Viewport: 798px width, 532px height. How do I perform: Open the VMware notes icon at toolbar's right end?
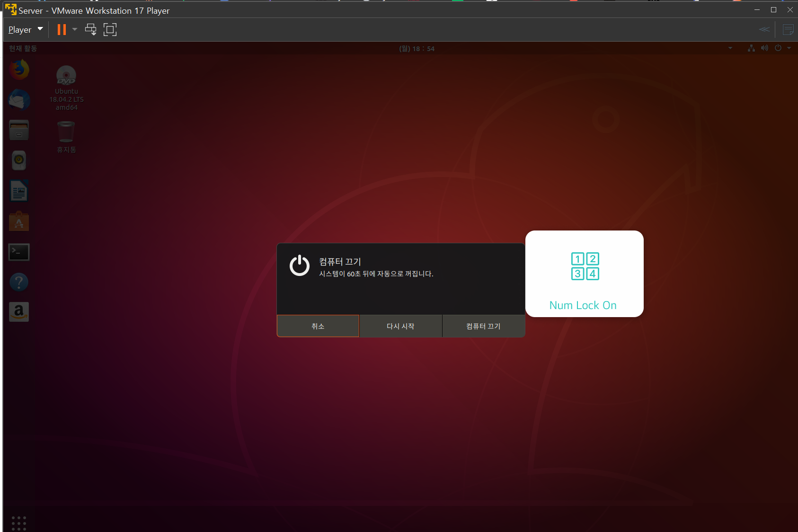click(x=788, y=29)
